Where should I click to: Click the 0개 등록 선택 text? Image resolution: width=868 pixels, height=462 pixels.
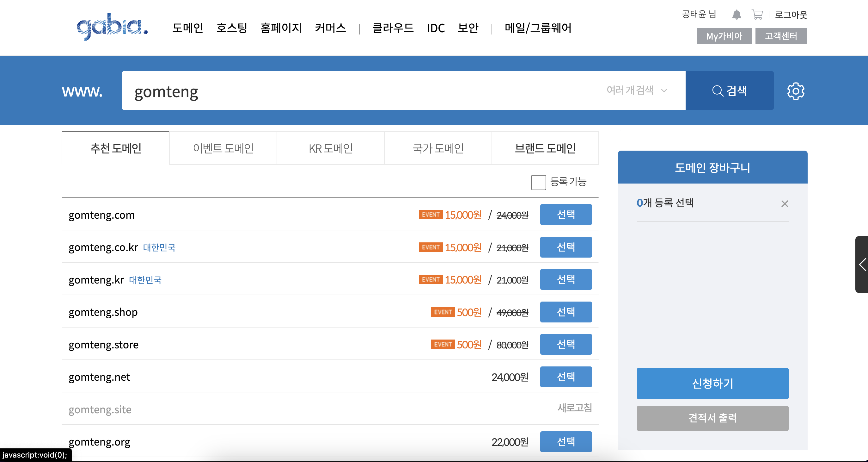[x=665, y=203]
